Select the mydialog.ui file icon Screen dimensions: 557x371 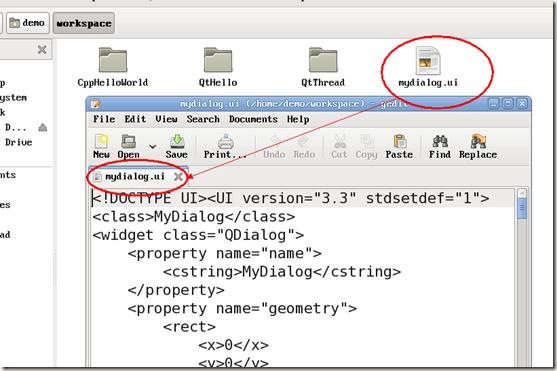(x=428, y=61)
